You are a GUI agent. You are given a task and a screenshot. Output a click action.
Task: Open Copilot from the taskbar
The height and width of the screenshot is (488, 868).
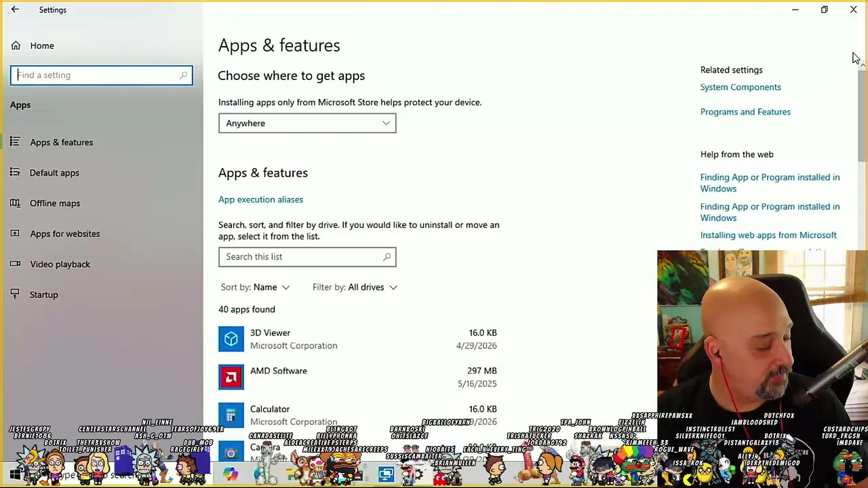[x=231, y=474]
